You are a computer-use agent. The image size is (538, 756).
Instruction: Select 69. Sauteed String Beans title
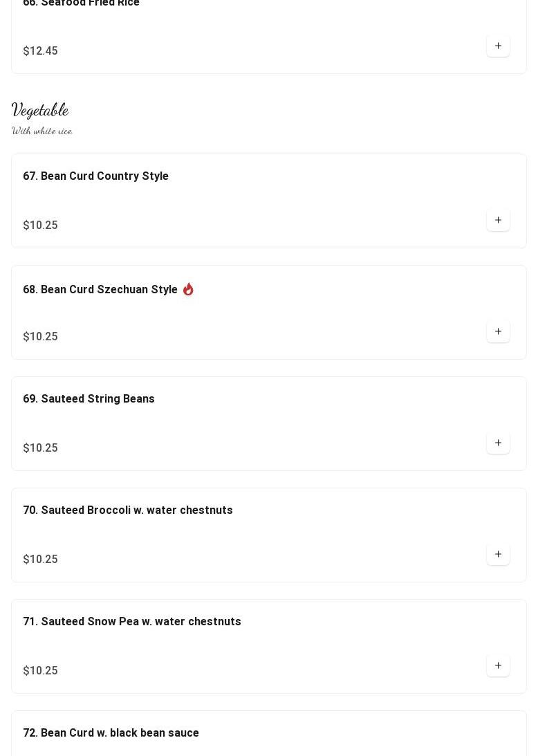point(89,398)
